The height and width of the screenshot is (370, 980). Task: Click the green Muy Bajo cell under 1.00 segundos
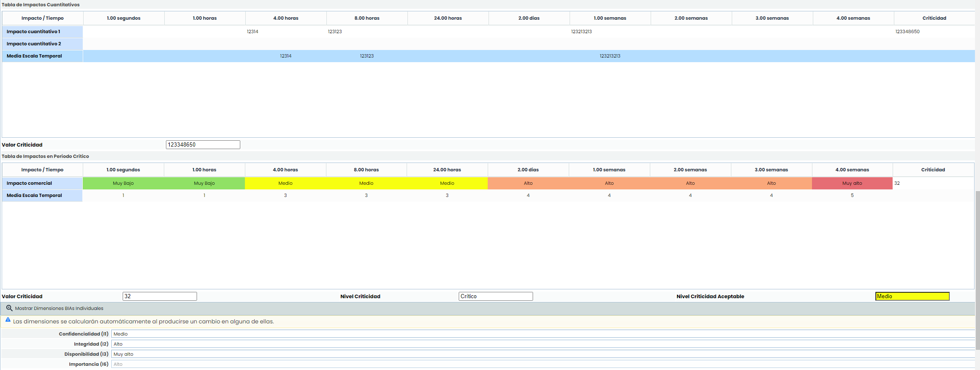click(x=123, y=184)
